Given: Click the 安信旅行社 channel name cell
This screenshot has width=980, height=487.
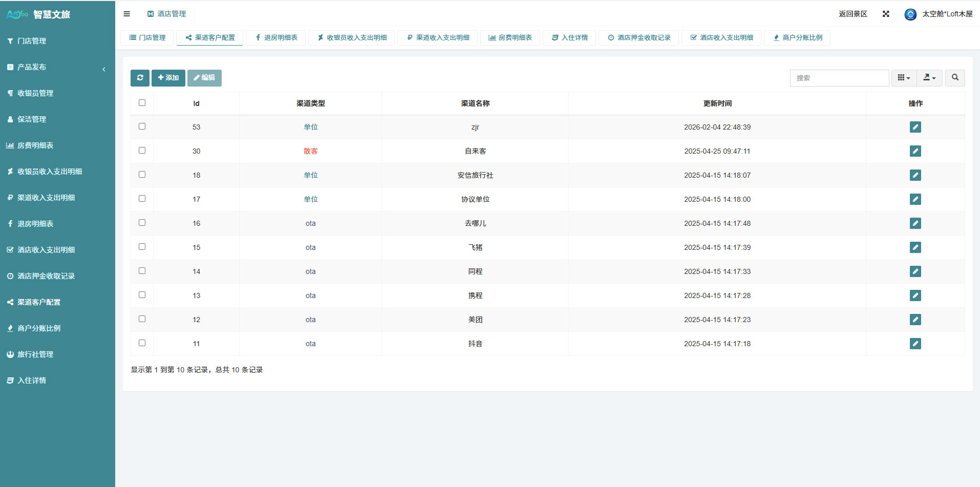Looking at the screenshot, I should click(x=475, y=175).
